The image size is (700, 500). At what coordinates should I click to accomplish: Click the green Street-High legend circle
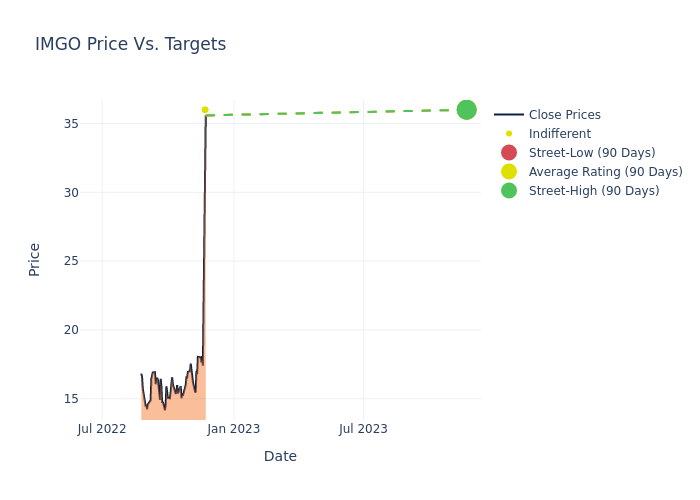(x=509, y=191)
